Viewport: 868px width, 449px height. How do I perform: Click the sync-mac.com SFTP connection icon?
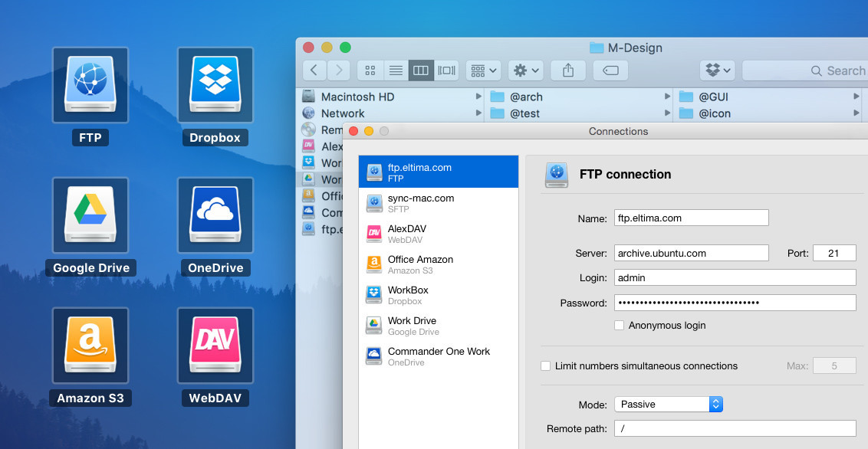coord(374,203)
